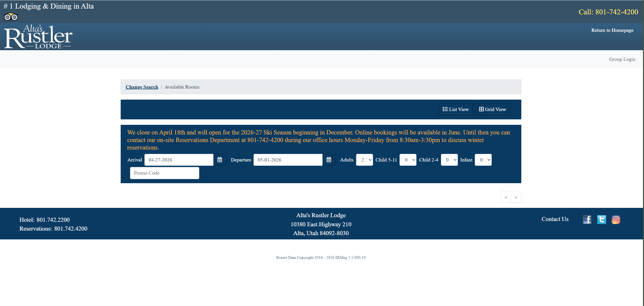Screen dimensions: 644x306
Task: Expand the Child 2-4 dropdown
Action: click(x=449, y=160)
